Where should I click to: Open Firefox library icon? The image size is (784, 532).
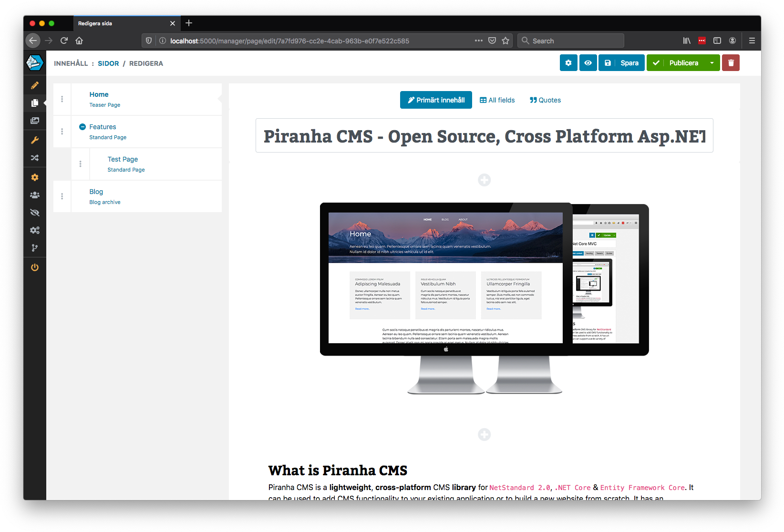point(687,41)
